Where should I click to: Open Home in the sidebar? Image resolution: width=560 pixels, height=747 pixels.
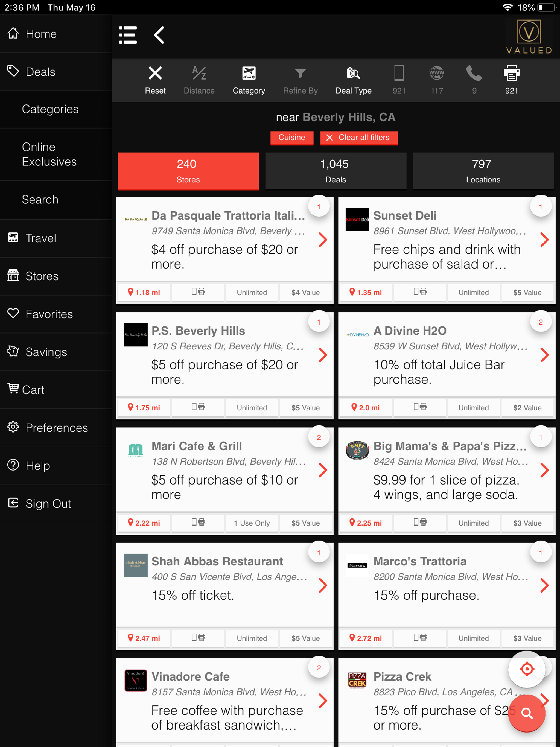click(56, 34)
